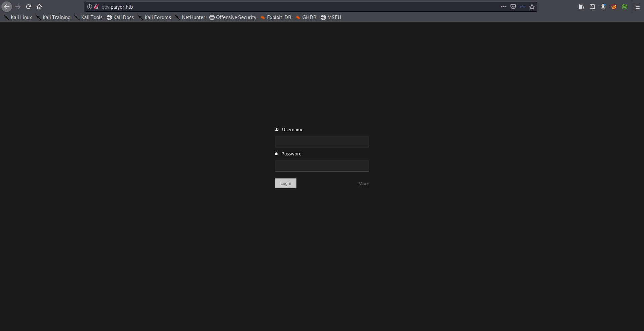Bookmark this page with the star icon
The width and height of the screenshot is (644, 331).
click(532, 7)
